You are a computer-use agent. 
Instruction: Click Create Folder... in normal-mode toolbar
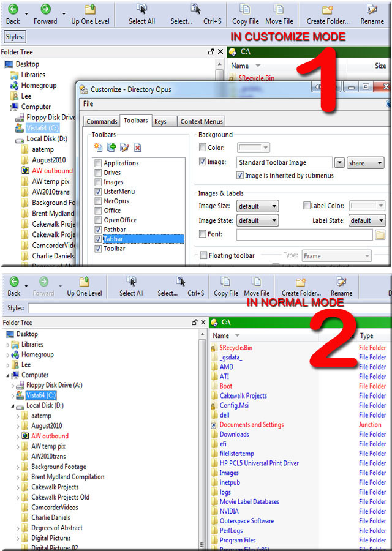click(x=301, y=287)
